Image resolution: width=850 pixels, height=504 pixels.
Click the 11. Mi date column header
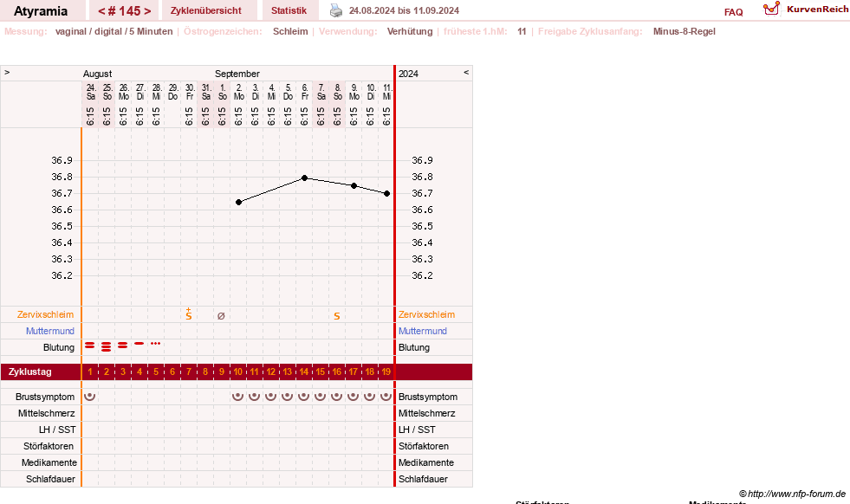(x=387, y=92)
